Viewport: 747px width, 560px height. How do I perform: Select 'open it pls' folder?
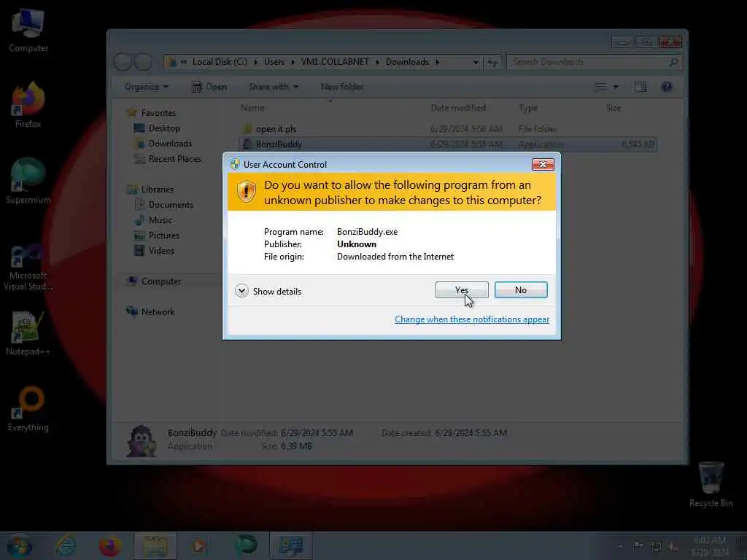447,129
